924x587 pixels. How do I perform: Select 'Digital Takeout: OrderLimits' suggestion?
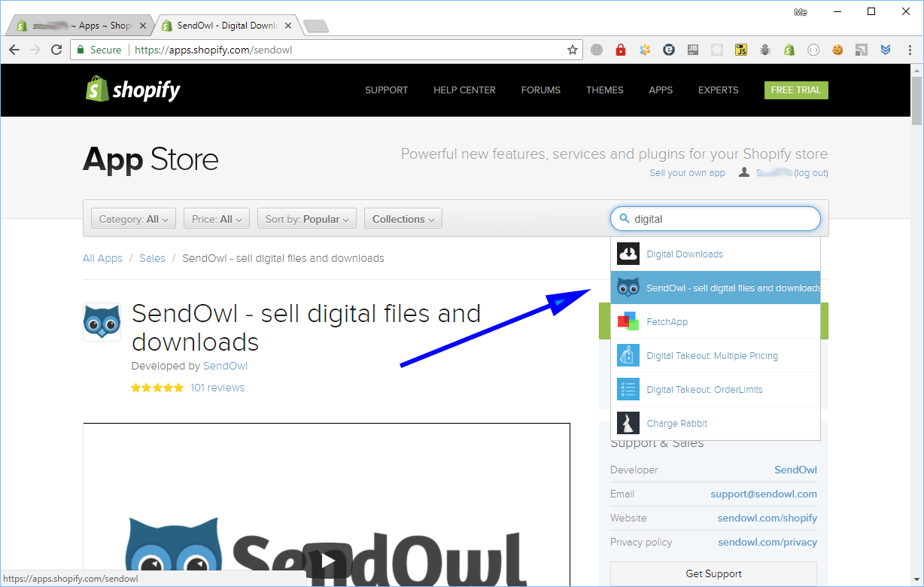tap(716, 389)
